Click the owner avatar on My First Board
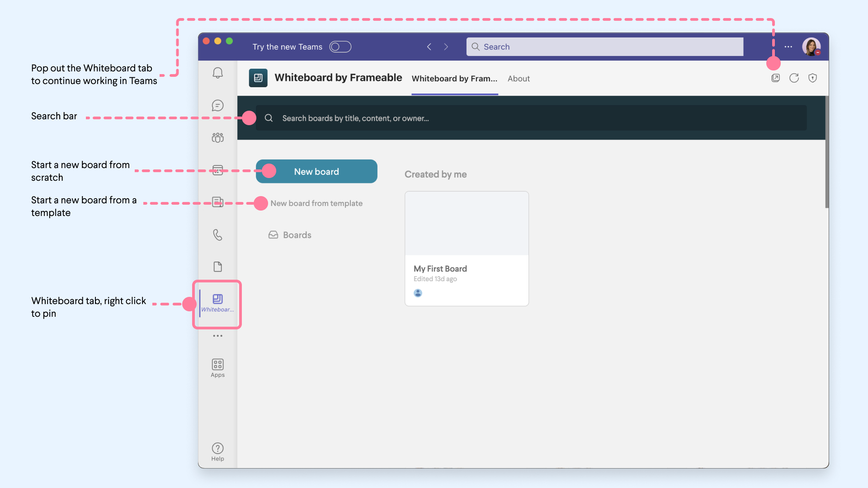Viewport: 868px width, 488px height. [x=418, y=293]
